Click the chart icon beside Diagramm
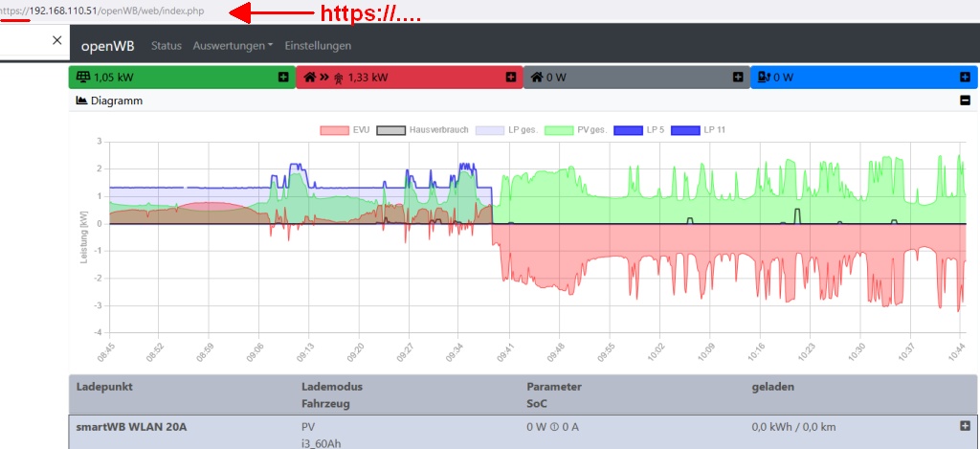 [81, 101]
